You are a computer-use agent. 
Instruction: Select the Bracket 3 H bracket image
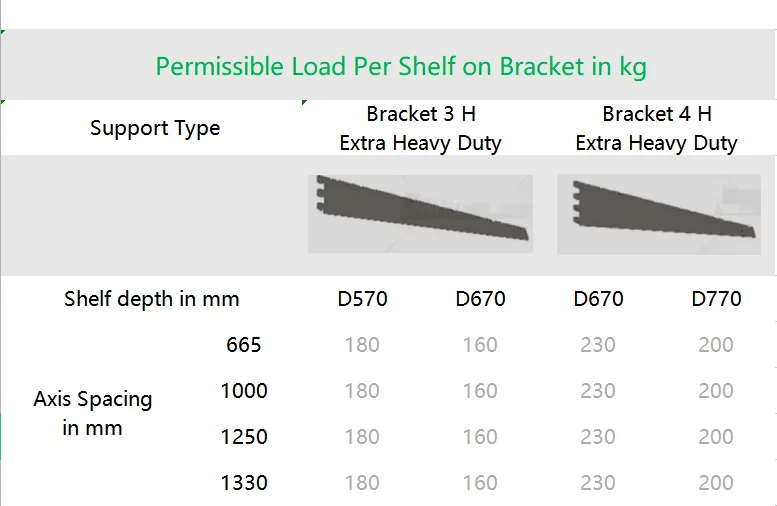tap(420, 214)
